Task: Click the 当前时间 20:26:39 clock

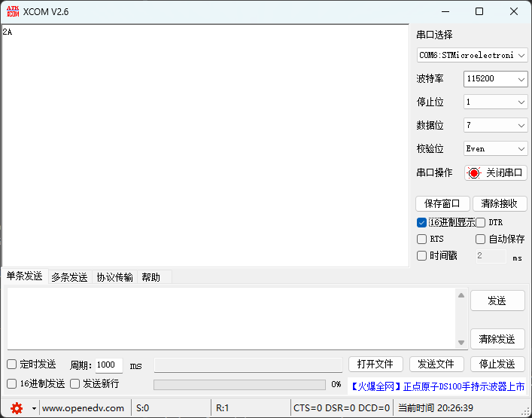Action: 436,408
